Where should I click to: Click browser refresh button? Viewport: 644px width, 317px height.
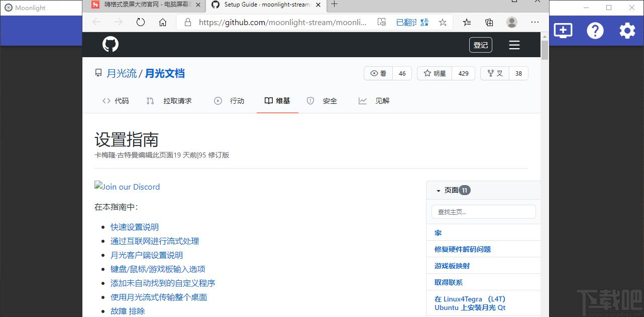(x=141, y=22)
